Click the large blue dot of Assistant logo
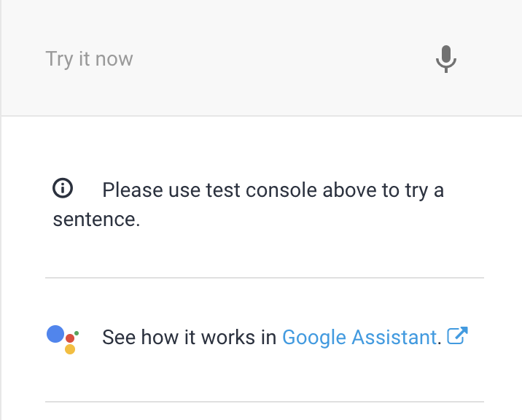522x420 pixels. tap(55, 334)
